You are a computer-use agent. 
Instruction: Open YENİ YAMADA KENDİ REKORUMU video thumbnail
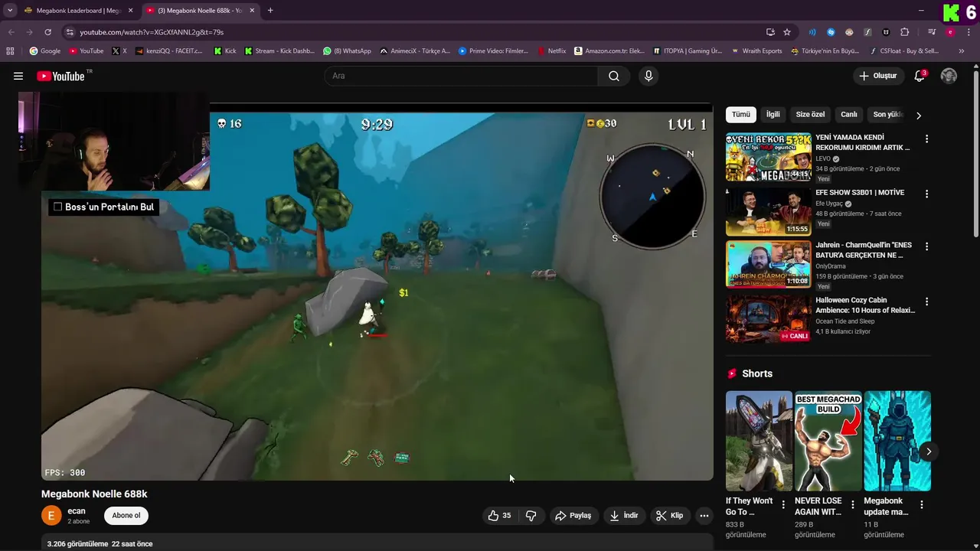(768, 157)
